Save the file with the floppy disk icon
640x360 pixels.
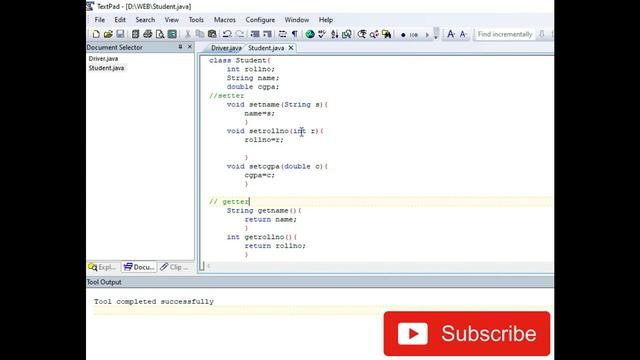tap(120, 34)
